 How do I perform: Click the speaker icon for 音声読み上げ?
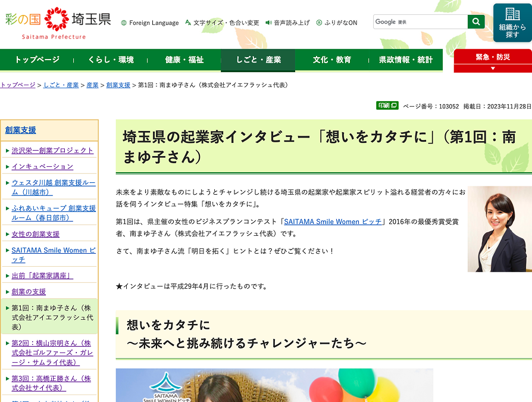pos(269,23)
